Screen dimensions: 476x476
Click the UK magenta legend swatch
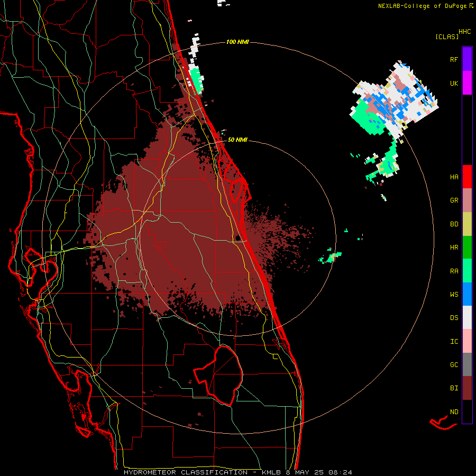click(x=467, y=83)
